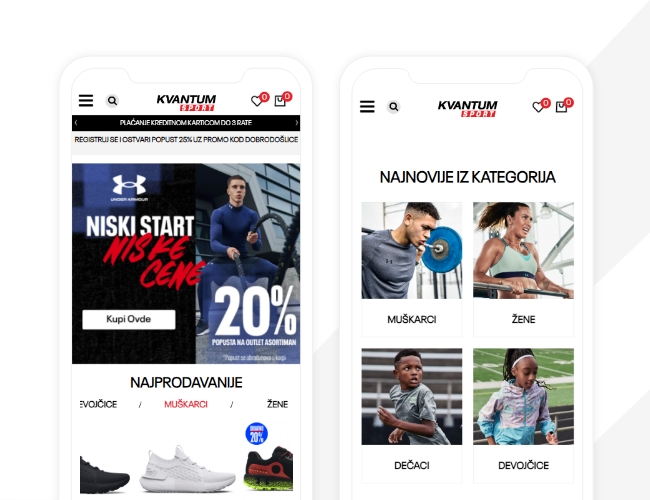Select MUŠKARCI tab under Najprodavanije

tap(186, 404)
